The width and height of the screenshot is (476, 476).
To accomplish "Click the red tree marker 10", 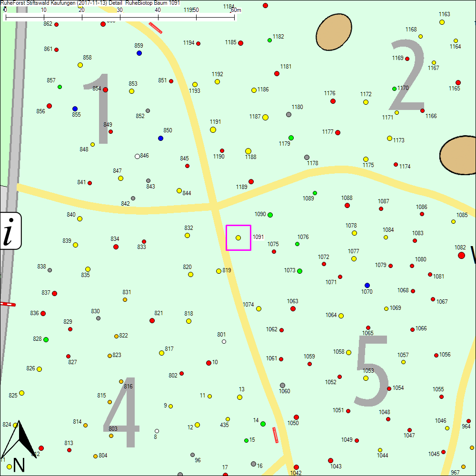I will coord(208,363).
